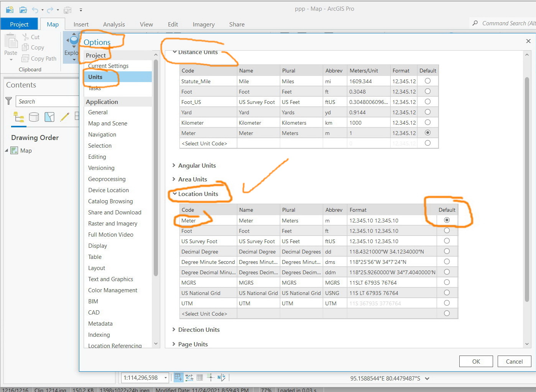Click the Contents Search box

(46, 101)
